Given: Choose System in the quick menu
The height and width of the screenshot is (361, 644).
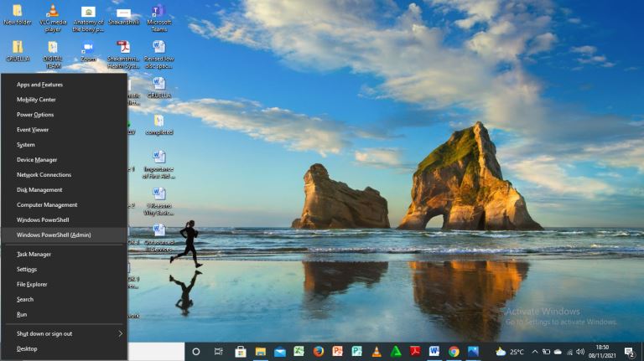Looking at the screenshot, I should [64, 144].
